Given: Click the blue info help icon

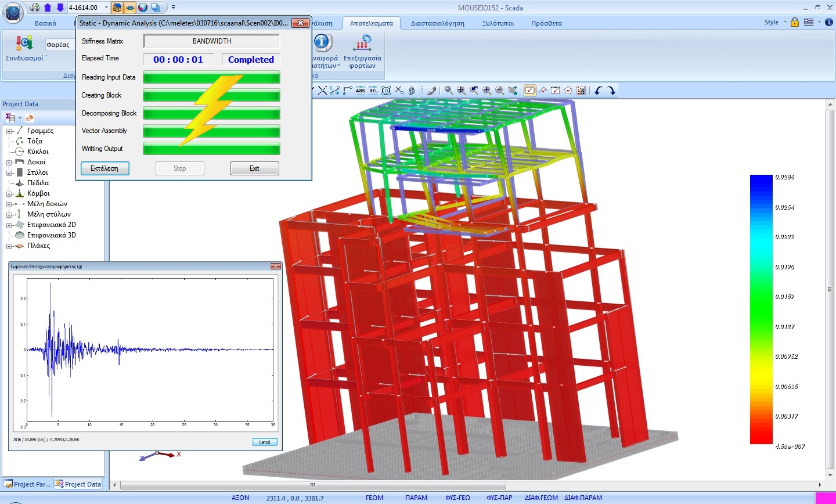Looking at the screenshot, I should (829, 22).
